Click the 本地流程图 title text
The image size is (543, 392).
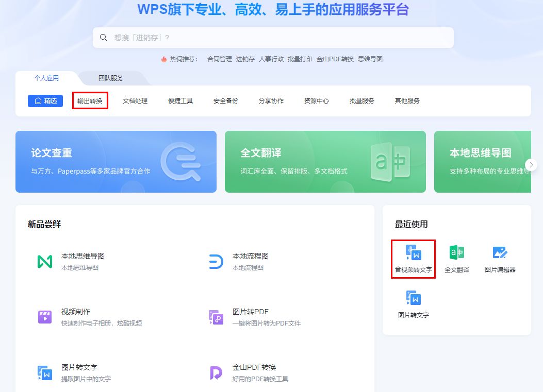(x=251, y=256)
